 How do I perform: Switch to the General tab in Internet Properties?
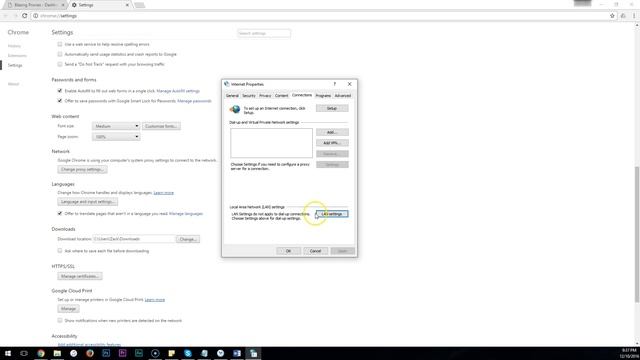[x=232, y=96]
